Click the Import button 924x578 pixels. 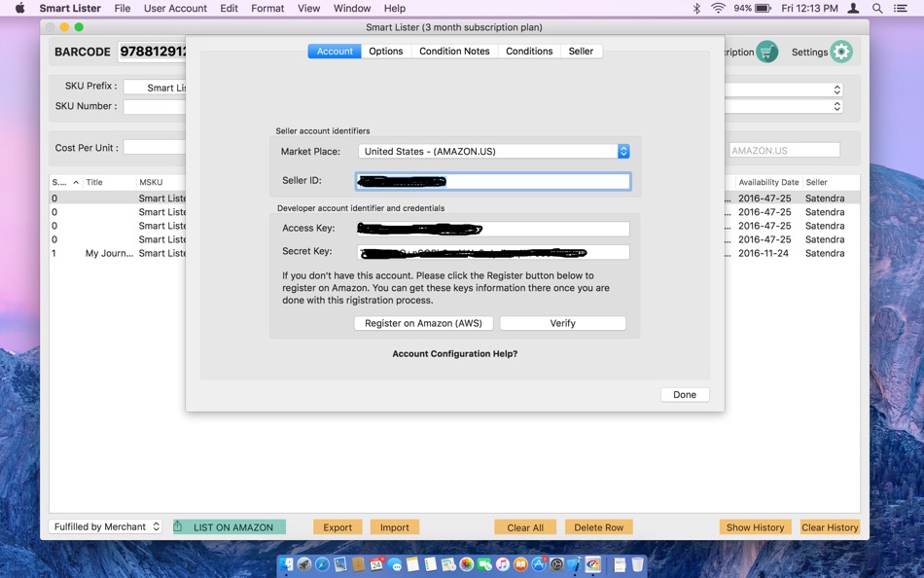click(x=394, y=527)
